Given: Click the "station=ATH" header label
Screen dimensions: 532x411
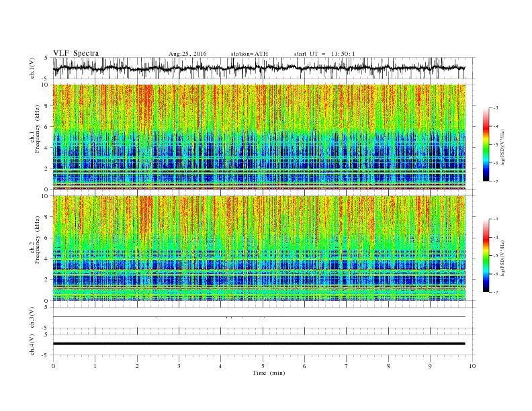Looking at the screenshot, I should point(249,54).
